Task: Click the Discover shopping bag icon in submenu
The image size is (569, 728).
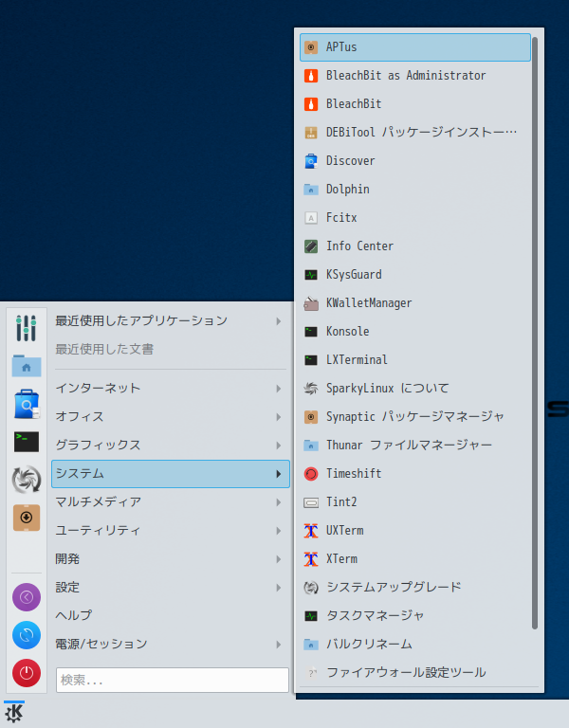Action: click(x=311, y=160)
